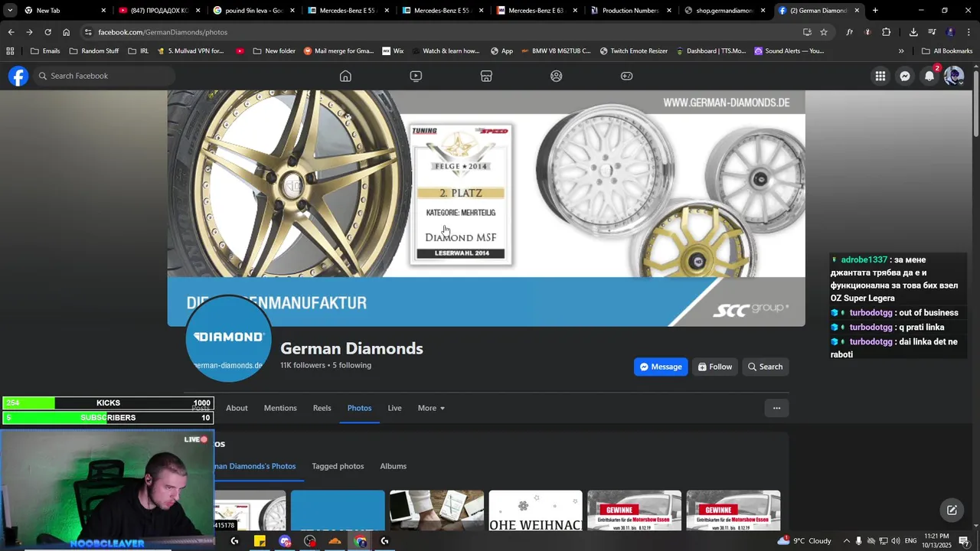
Task: Open the BMW V8 M62TUB bookmark
Action: coord(556,51)
